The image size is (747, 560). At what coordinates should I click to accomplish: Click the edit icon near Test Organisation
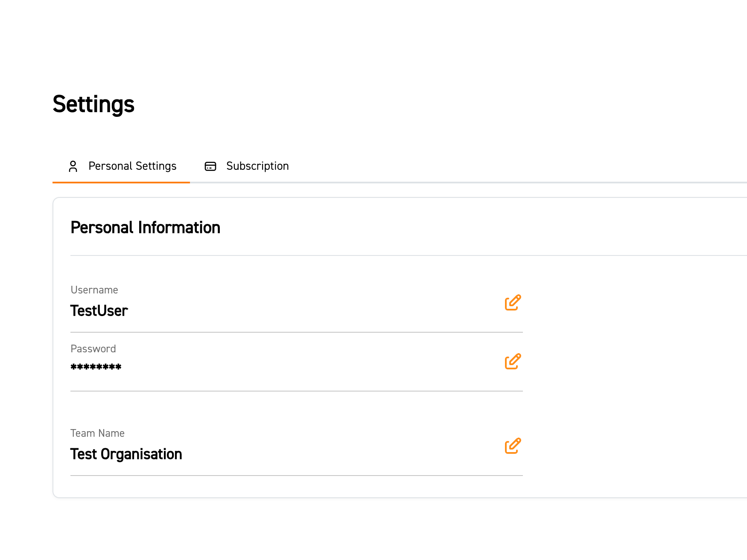[512, 446]
